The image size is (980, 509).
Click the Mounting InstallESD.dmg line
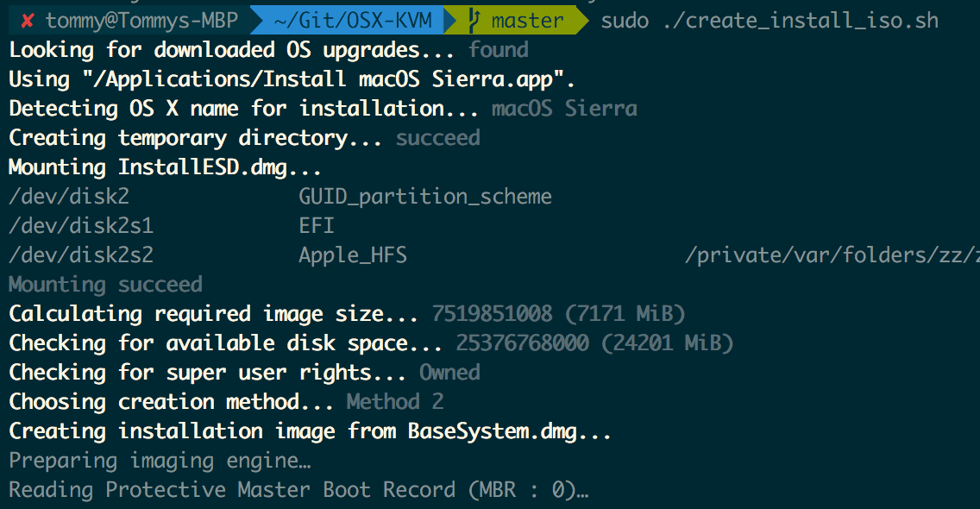[165, 167]
